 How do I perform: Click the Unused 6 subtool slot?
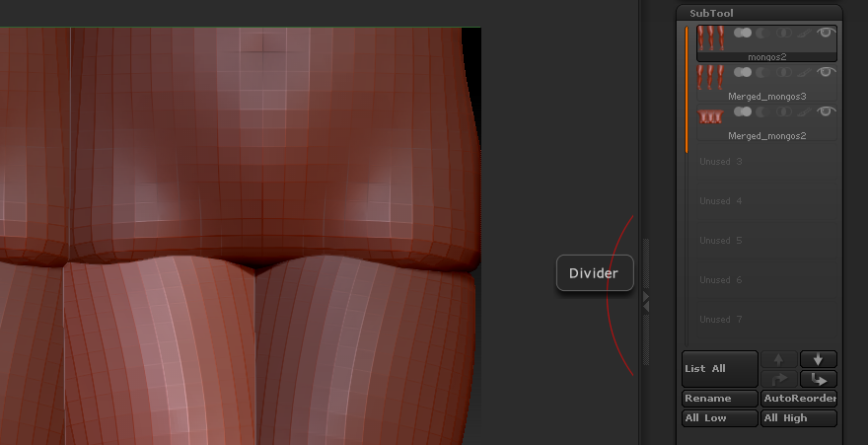coord(766,279)
